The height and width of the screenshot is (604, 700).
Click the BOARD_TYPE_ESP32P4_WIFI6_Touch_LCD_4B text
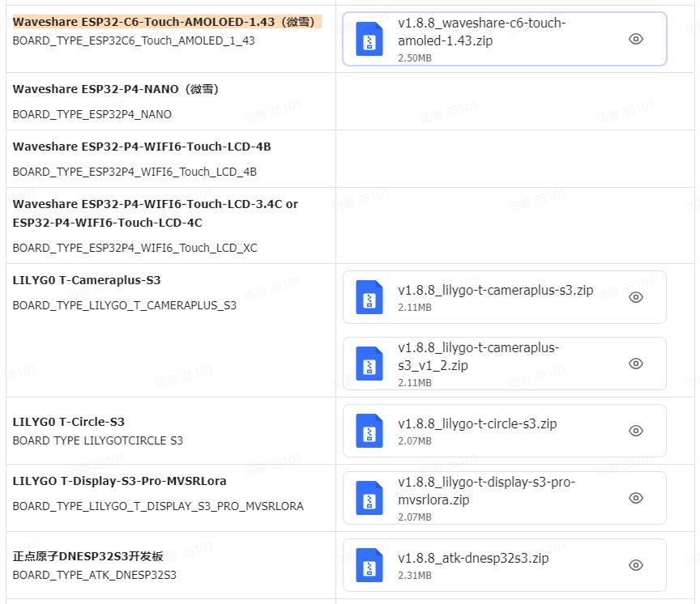coord(134,172)
